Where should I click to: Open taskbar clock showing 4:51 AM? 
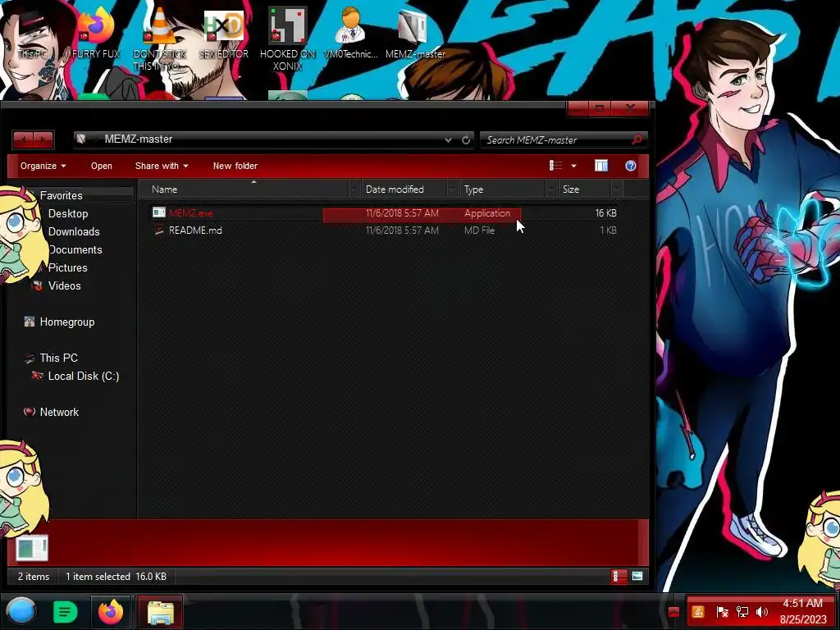pyautogui.click(x=803, y=611)
